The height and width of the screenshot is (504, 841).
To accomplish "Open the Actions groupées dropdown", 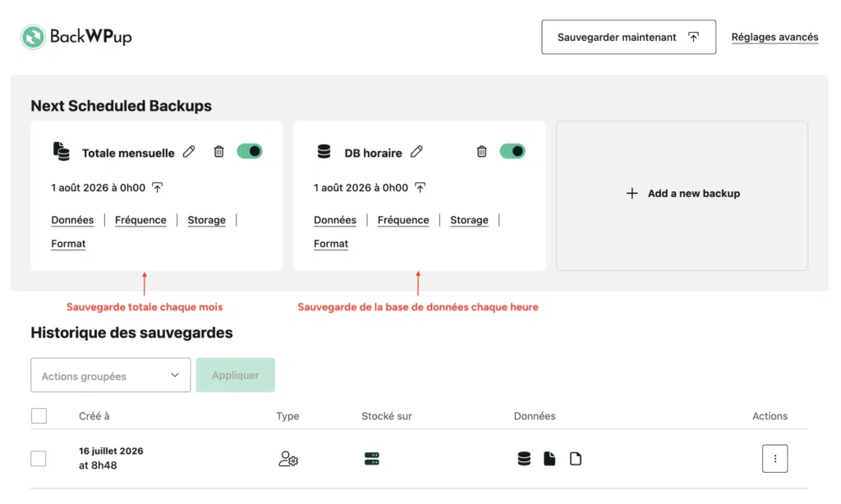I will pos(111,375).
